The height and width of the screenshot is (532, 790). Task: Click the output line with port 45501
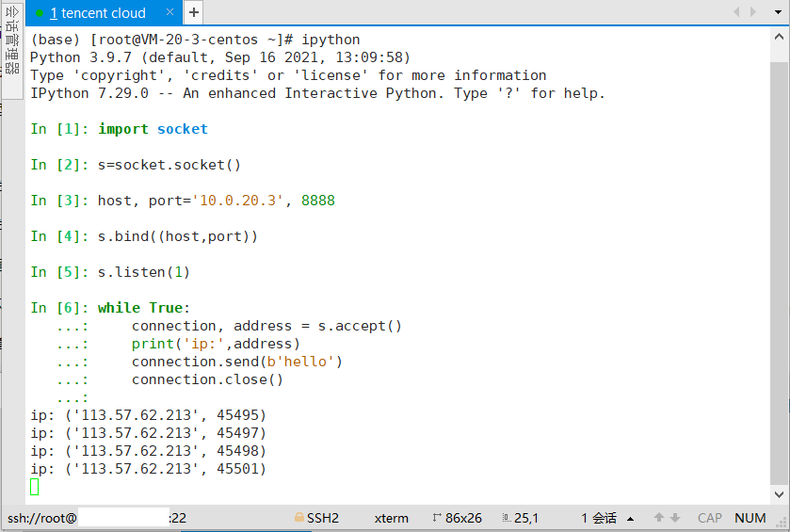coord(148,469)
